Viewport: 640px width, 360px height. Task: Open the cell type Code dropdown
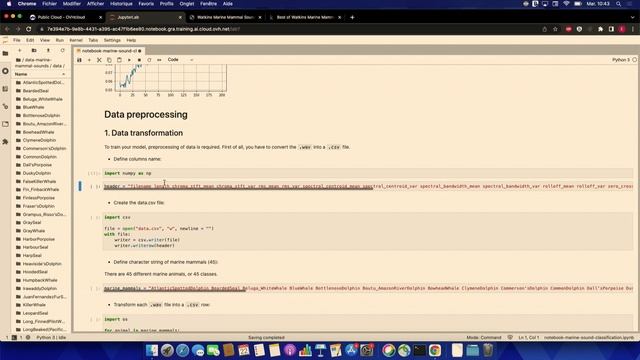pyautogui.click(x=180, y=60)
